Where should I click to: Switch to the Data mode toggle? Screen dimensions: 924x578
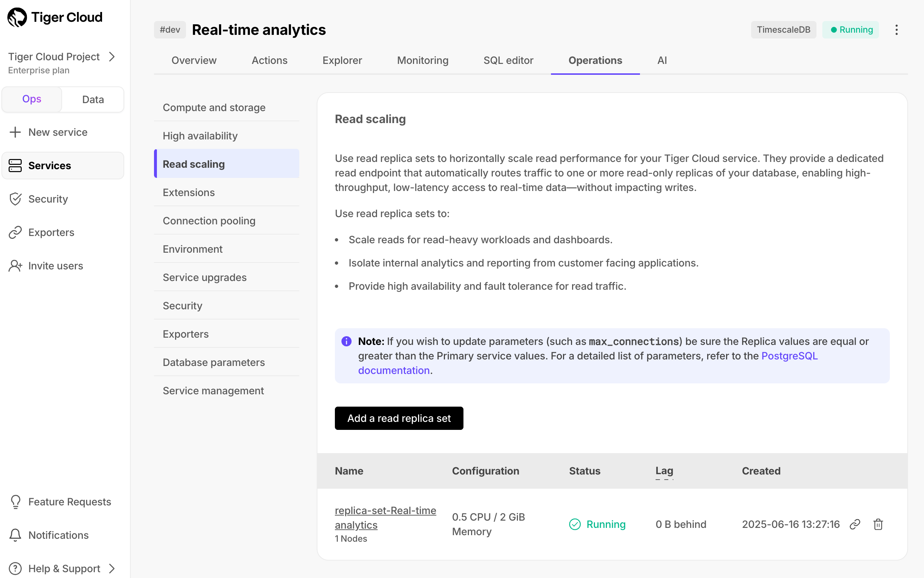pos(93,99)
